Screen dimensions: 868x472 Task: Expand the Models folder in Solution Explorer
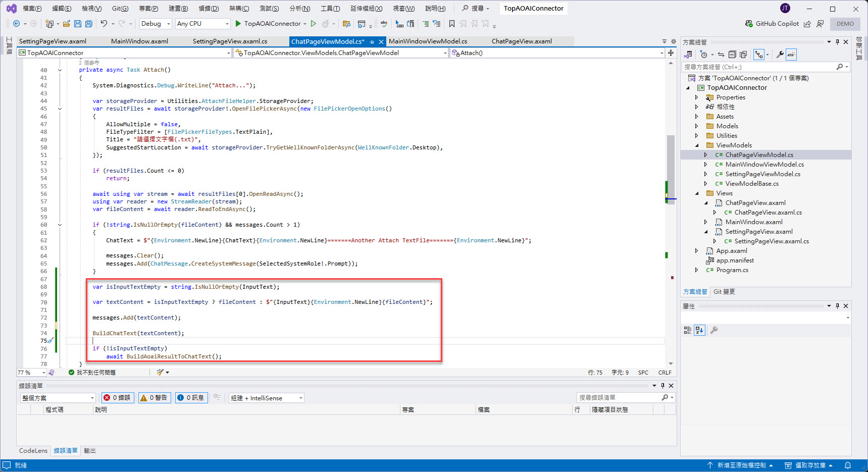tap(696, 126)
